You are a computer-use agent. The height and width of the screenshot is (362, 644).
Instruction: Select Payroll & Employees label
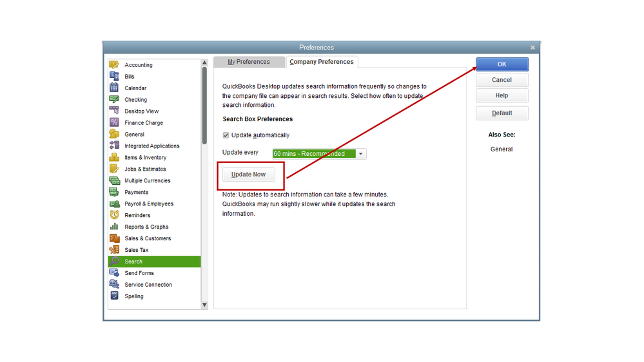pyautogui.click(x=149, y=204)
